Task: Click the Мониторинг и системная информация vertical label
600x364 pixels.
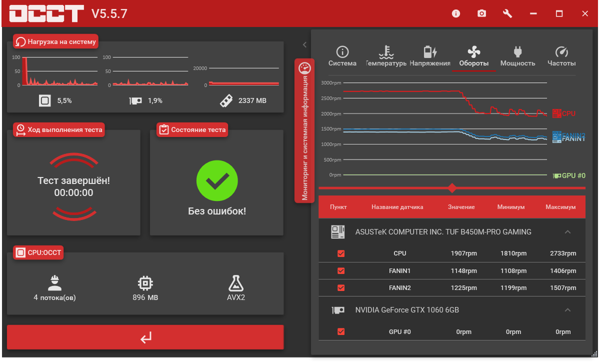Action: tap(304, 130)
